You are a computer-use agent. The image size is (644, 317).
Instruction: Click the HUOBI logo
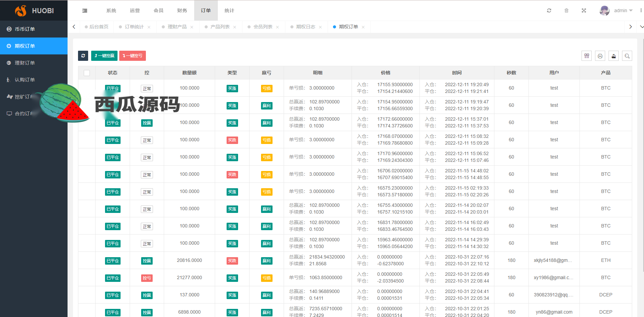tap(34, 10)
